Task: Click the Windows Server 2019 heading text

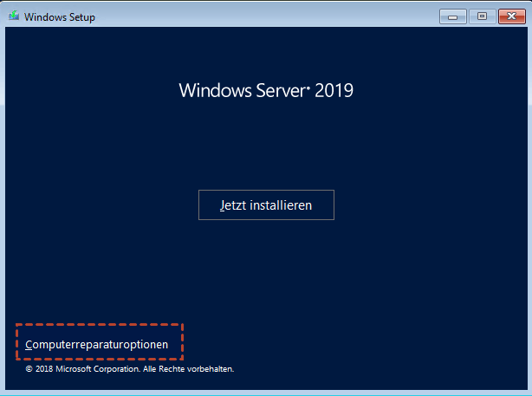Action: 266,91
